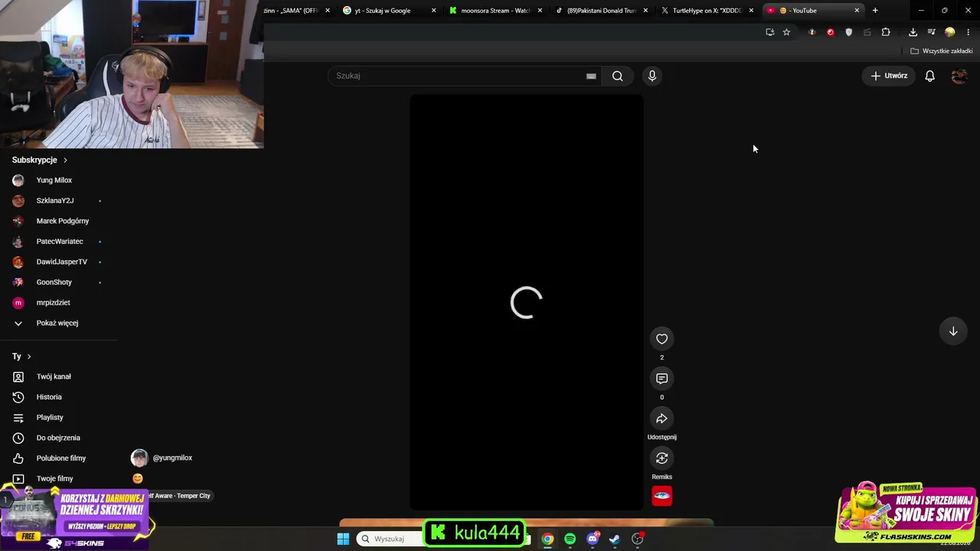
Task: Click the taskbar Wyszukaj search box
Action: pos(390,539)
